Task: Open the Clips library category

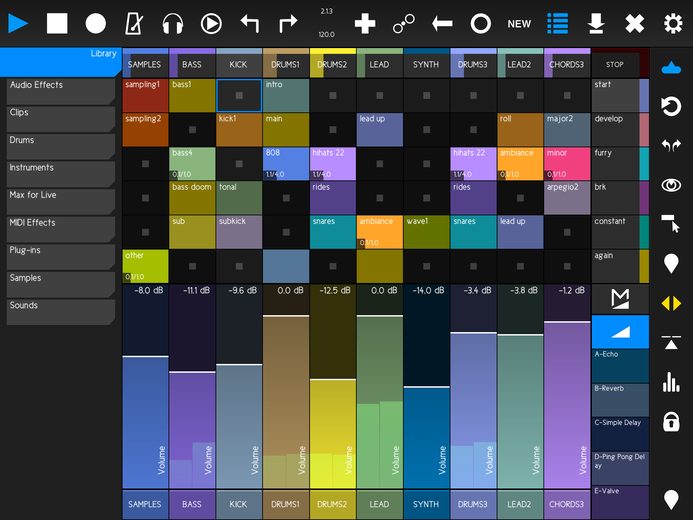Action: 61,118
